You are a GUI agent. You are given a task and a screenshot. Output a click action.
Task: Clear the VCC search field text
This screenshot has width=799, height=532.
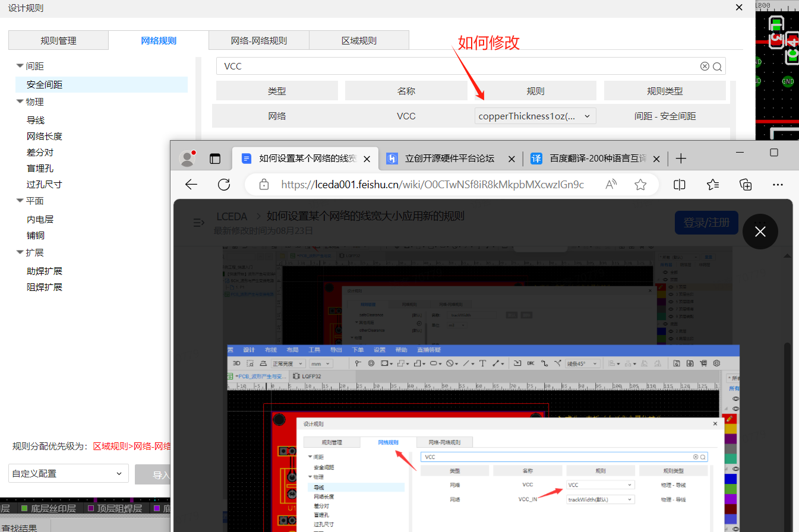pyautogui.click(x=705, y=66)
